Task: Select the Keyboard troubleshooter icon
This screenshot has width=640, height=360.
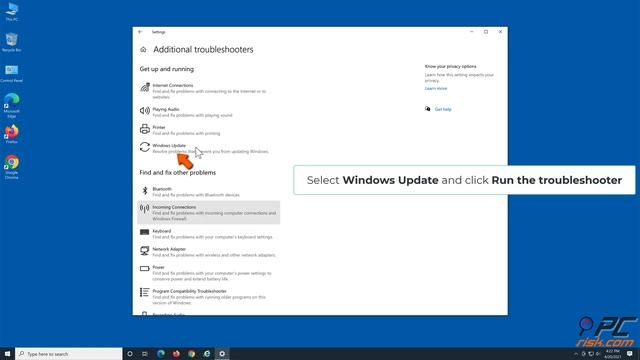Action: 145,232
